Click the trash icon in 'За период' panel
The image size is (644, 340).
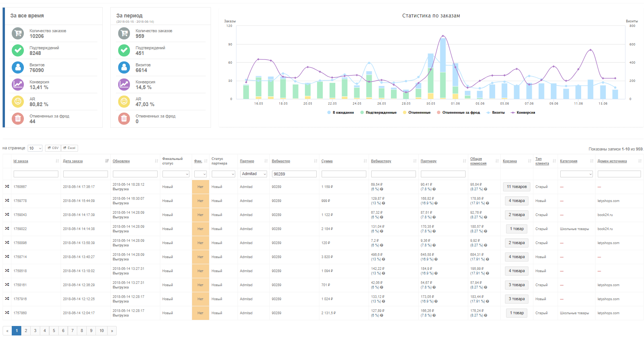[x=124, y=119]
